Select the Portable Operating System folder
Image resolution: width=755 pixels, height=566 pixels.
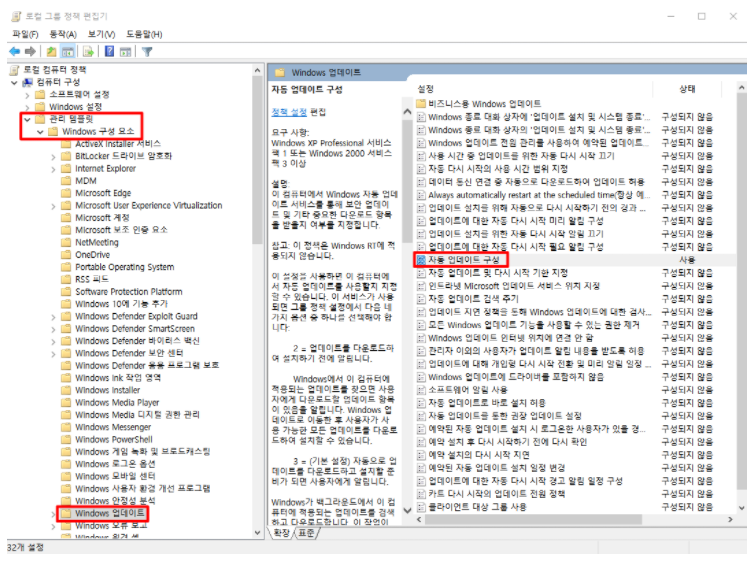point(125,267)
